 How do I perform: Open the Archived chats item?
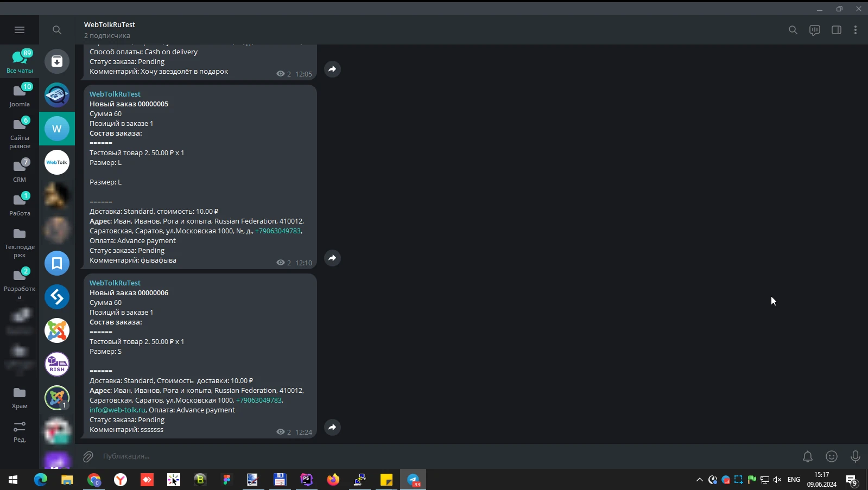click(57, 61)
